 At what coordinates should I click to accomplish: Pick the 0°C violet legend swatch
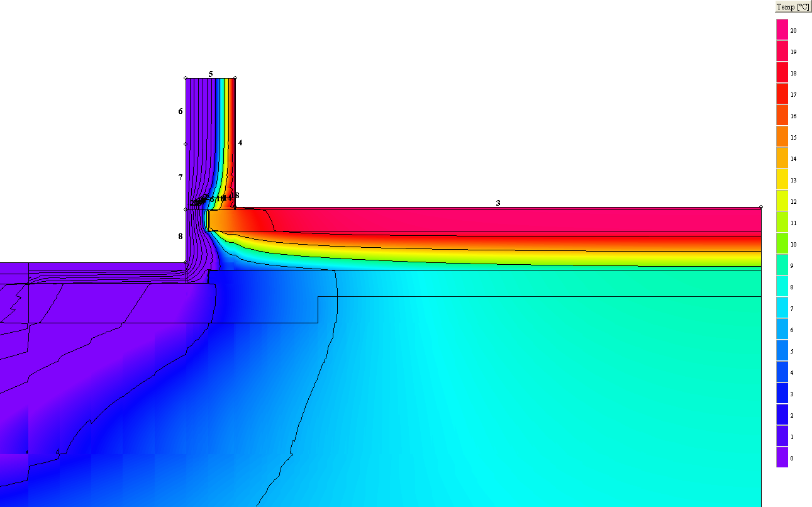(782, 457)
